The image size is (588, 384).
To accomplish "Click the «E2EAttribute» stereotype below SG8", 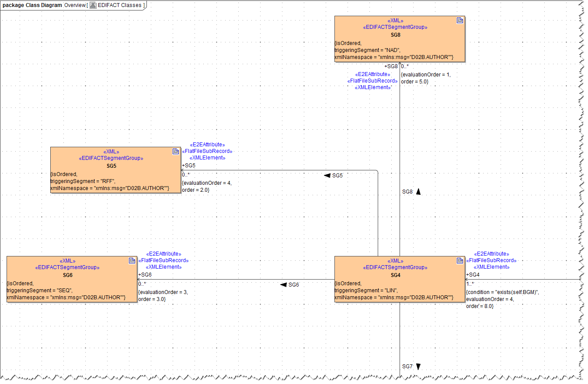I will pos(372,74).
